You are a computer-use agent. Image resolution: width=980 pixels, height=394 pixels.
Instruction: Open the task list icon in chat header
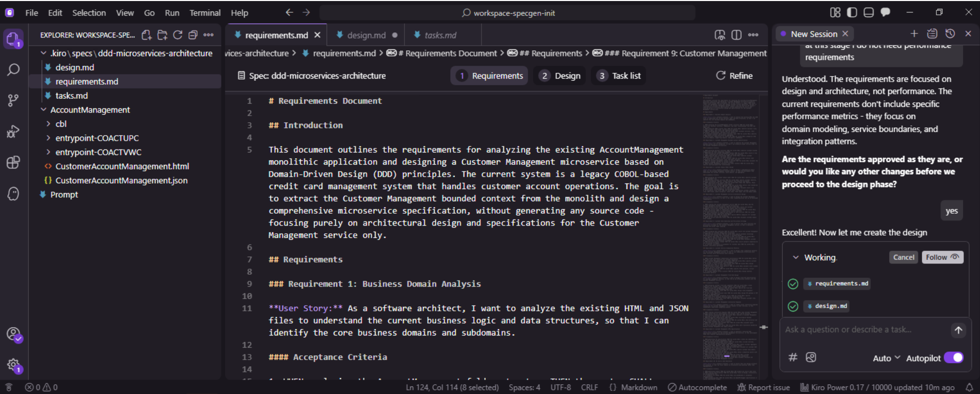(932, 33)
